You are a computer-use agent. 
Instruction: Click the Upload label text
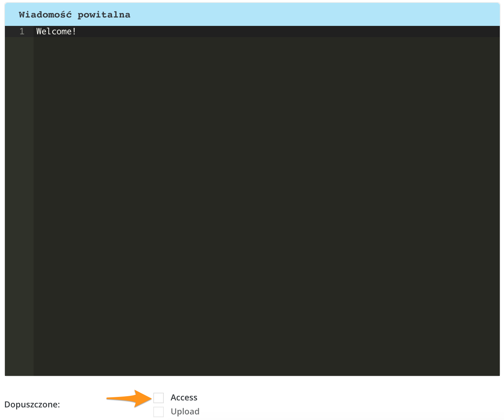185,412
